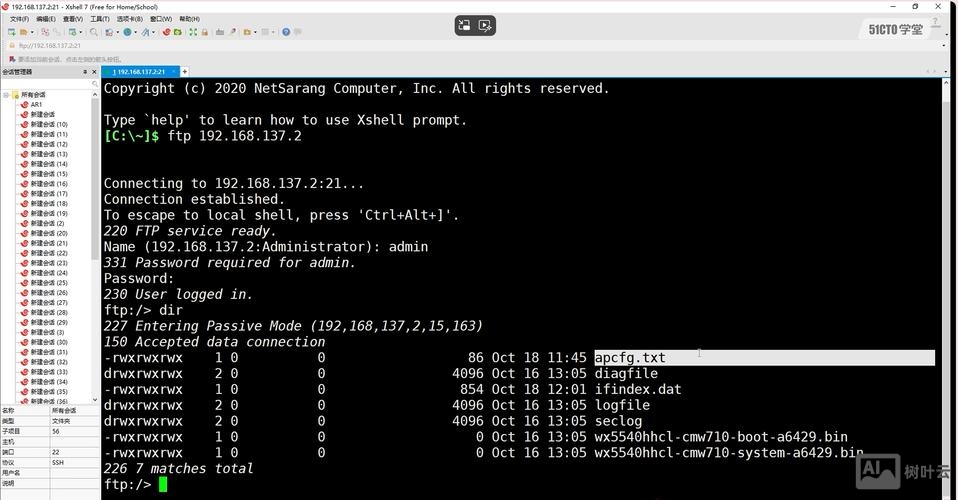Close the Session Manager panel

94,72
